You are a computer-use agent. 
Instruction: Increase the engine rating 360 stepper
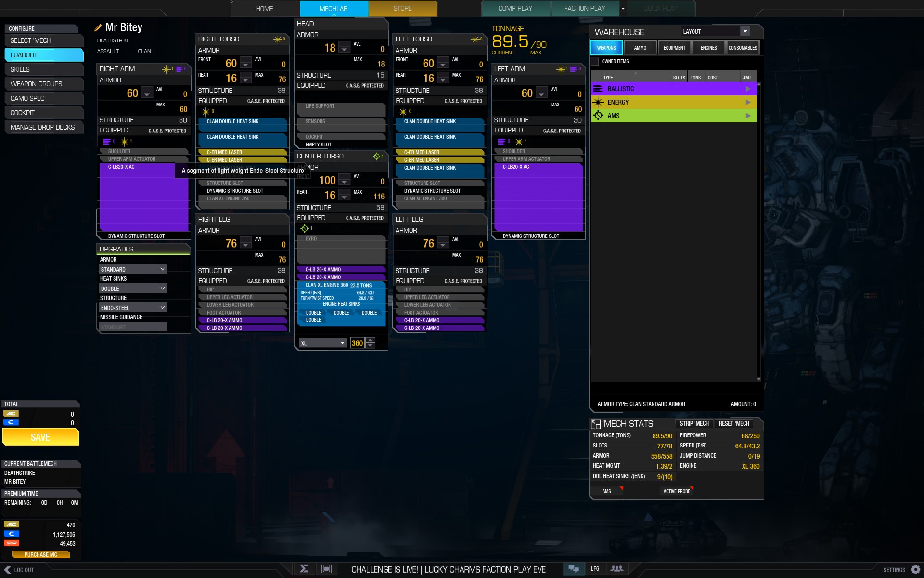tap(370, 340)
